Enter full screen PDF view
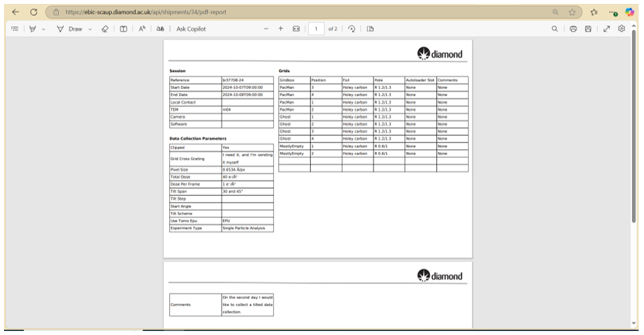 (x=607, y=29)
